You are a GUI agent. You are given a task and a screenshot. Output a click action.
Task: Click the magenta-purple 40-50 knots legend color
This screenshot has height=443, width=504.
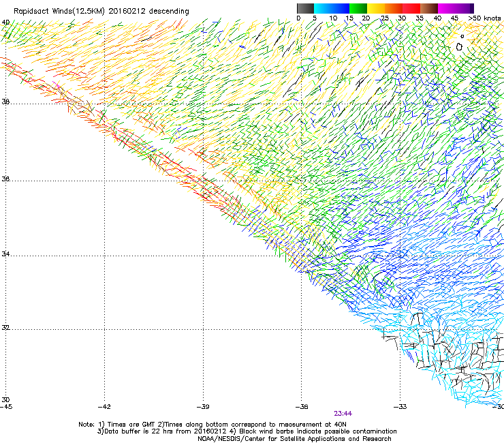click(x=456, y=8)
